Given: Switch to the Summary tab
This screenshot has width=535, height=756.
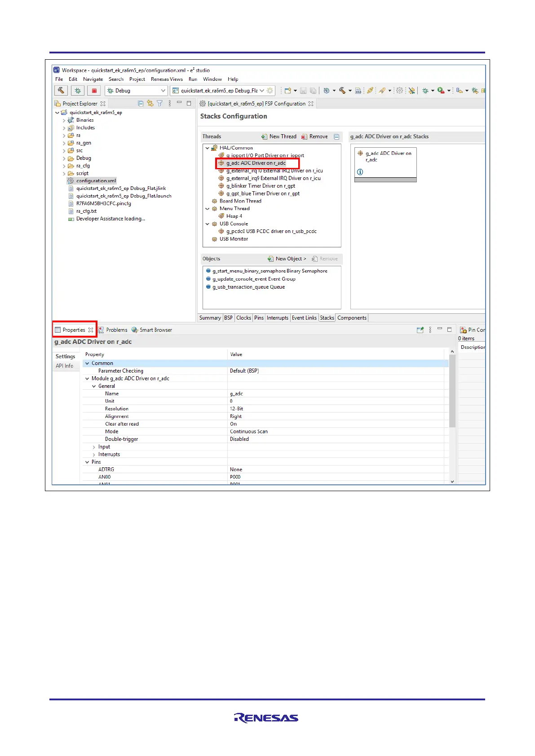Looking at the screenshot, I should tap(210, 318).
